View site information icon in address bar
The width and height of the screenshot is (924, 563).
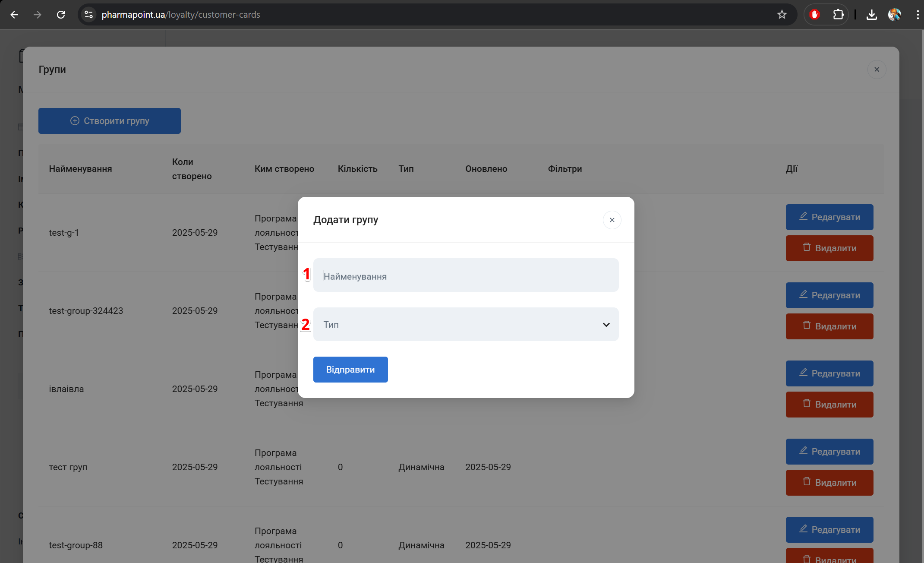click(88, 15)
